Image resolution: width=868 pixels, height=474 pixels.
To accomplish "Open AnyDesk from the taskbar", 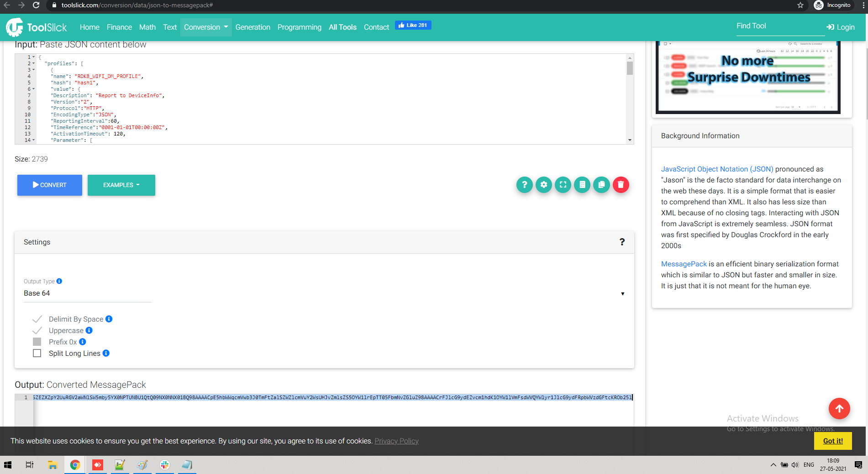I will (x=98, y=465).
